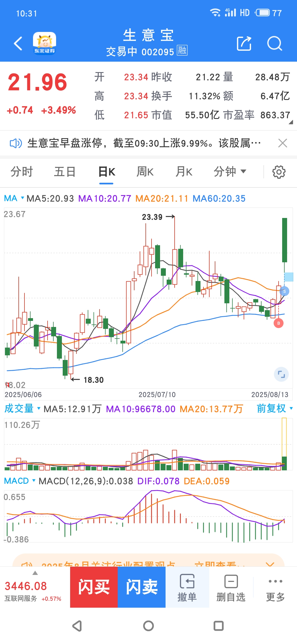Tap the 23.39 high price label on chart

(x=152, y=217)
